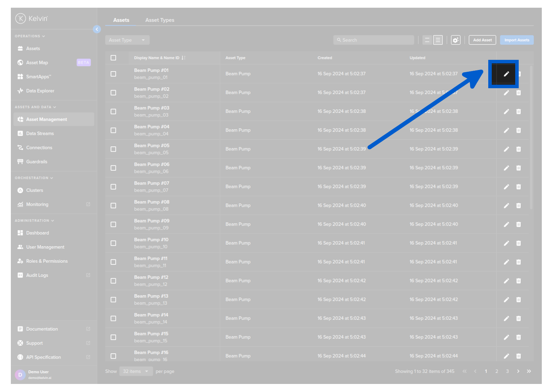Open Data Explorer from the sidebar

point(40,91)
